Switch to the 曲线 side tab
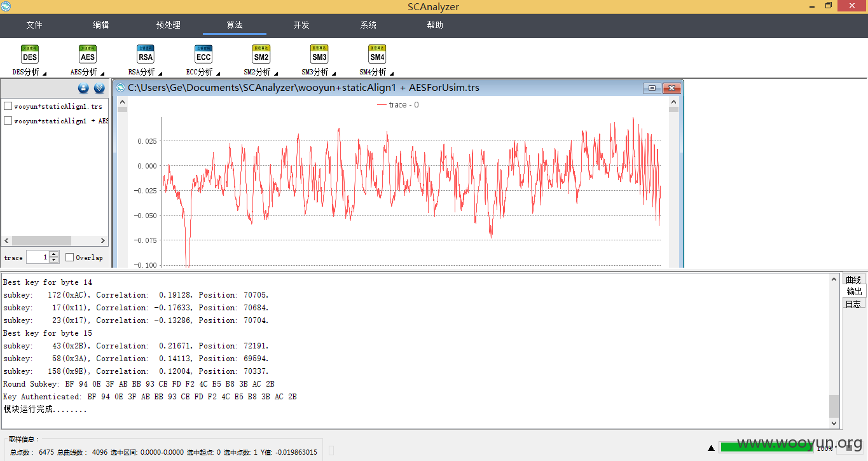868x461 pixels. pos(853,280)
